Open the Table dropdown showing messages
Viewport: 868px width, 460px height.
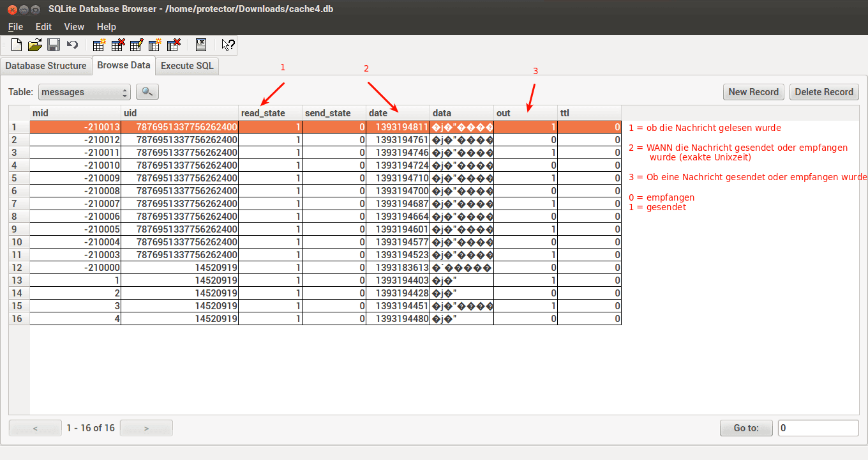(x=84, y=92)
